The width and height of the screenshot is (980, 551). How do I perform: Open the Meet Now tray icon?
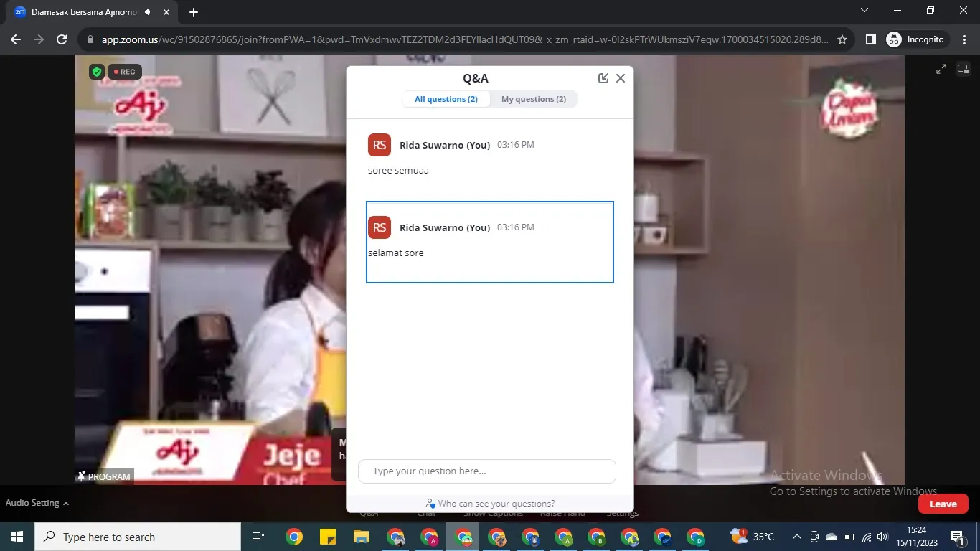point(814,537)
